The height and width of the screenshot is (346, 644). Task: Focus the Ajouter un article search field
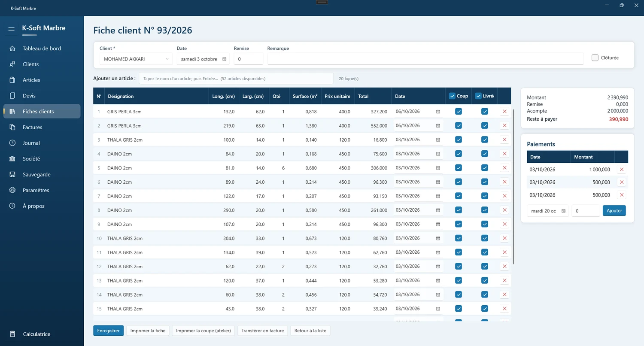pos(236,79)
